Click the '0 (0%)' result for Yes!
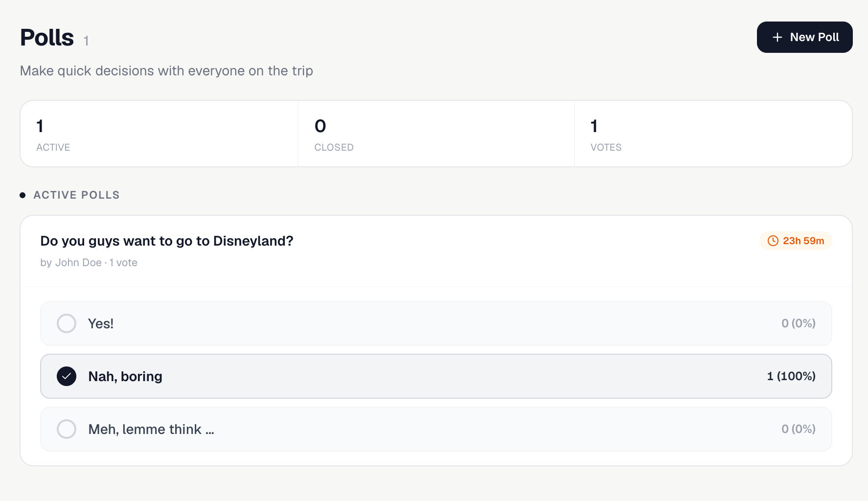This screenshot has height=501, width=868. tap(799, 323)
